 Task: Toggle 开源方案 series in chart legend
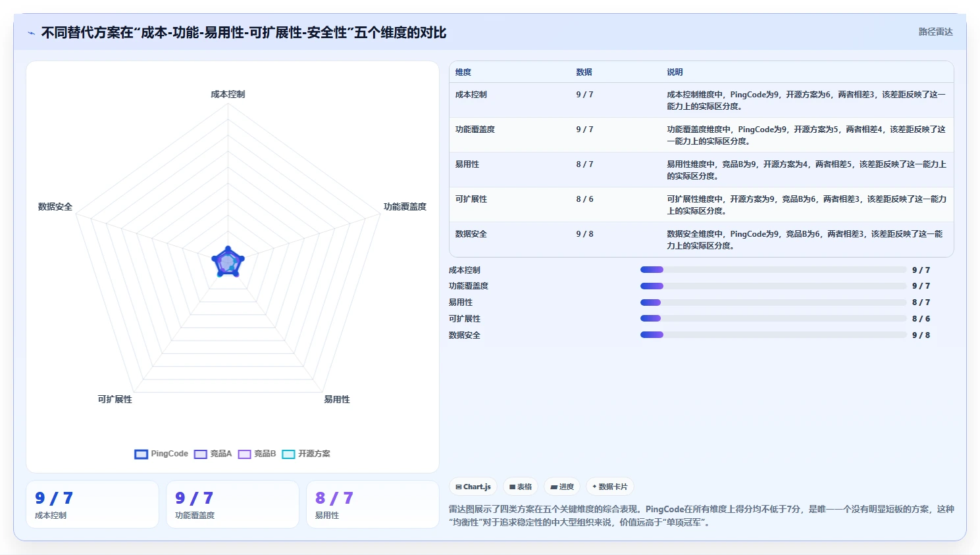[x=306, y=454]
